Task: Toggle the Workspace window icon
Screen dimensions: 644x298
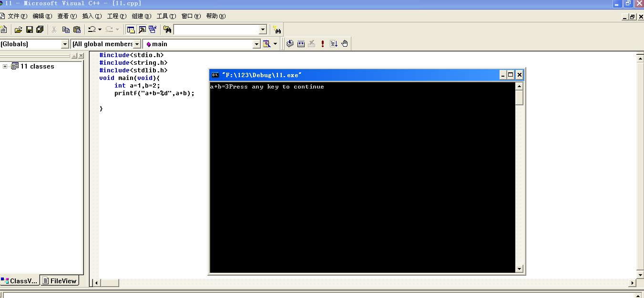Action: click(x=131, y=30)
